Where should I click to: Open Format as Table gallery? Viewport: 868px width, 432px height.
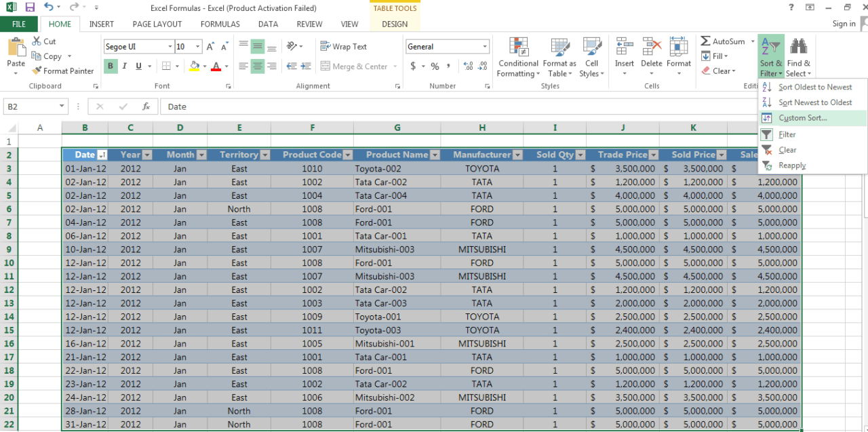(x=559, y=57)
